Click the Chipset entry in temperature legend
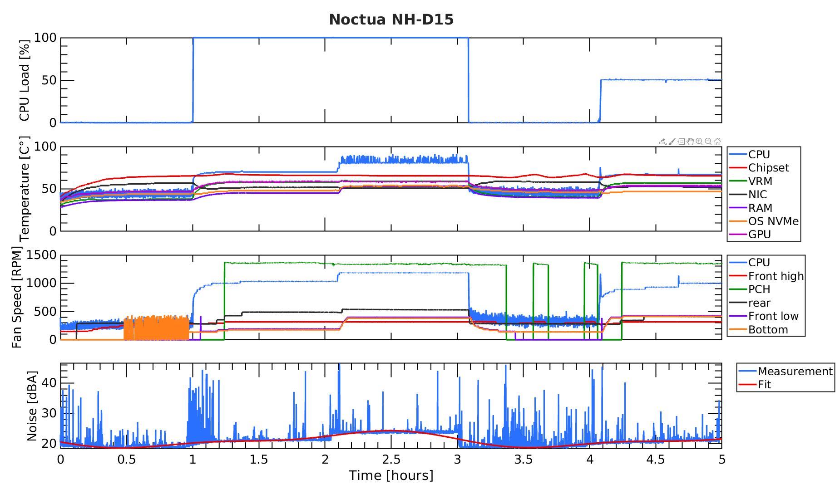Screen dimensions: 840x504 pos(760,168)
